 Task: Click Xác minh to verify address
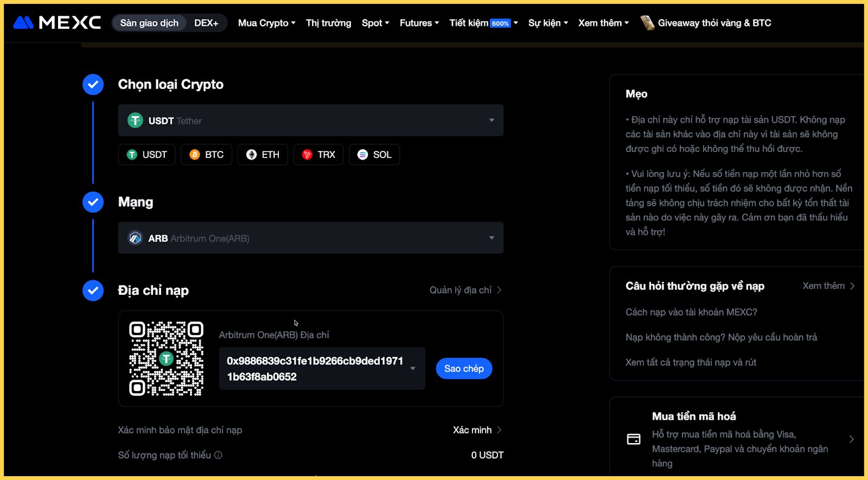click(477, 430)
